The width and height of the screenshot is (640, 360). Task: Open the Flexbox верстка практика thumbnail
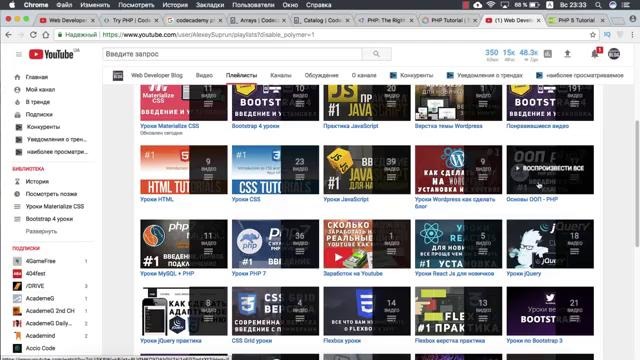click(458, 311)
